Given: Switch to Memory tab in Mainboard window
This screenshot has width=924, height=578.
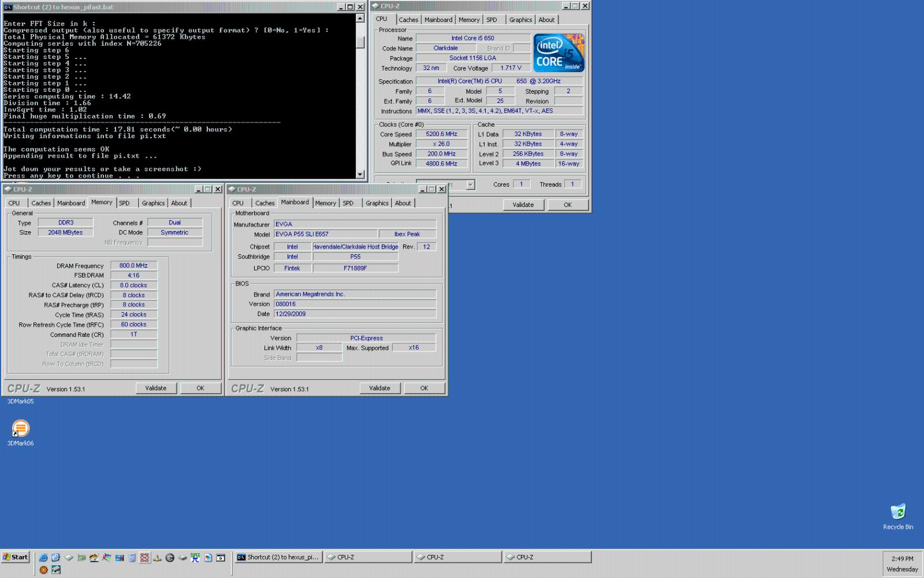Looking at the screenshot, I should click(x=326, y=203).
